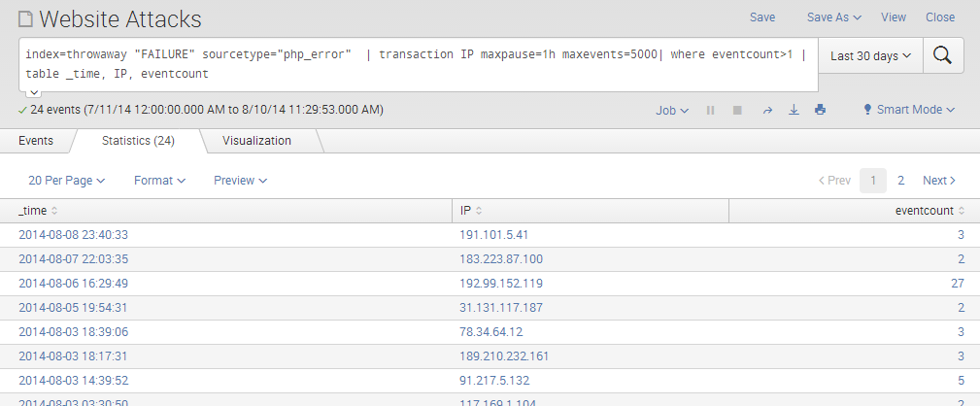980x406 pixels.
Task: Click the share job arrow icon
Action: pos(766,111)
